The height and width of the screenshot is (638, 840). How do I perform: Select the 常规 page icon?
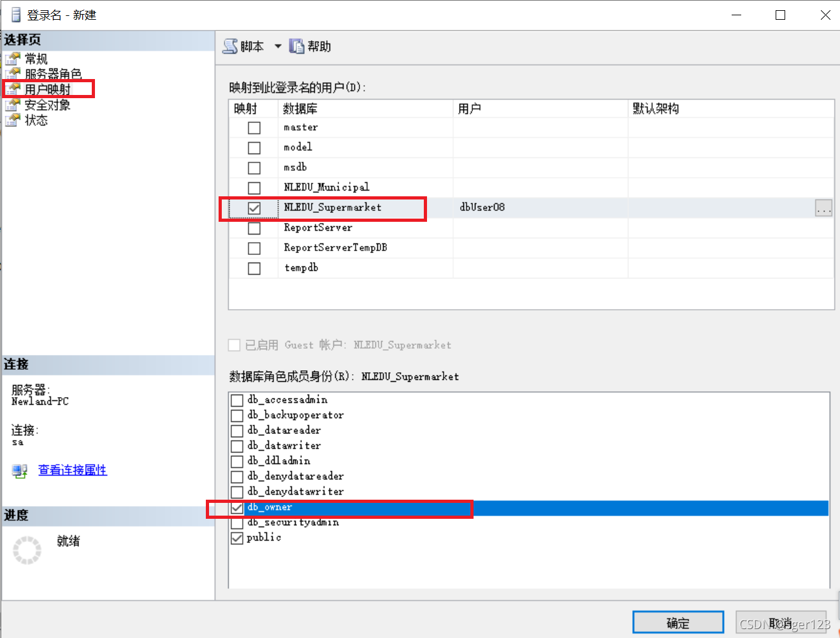(13, 59)
